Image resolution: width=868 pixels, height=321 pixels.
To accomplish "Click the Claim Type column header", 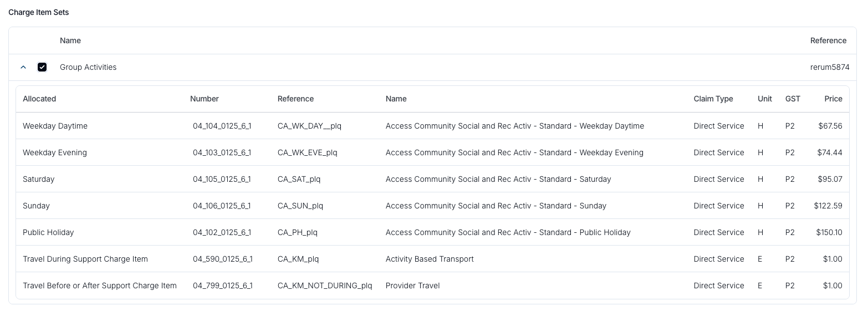I will pos(713,99).
